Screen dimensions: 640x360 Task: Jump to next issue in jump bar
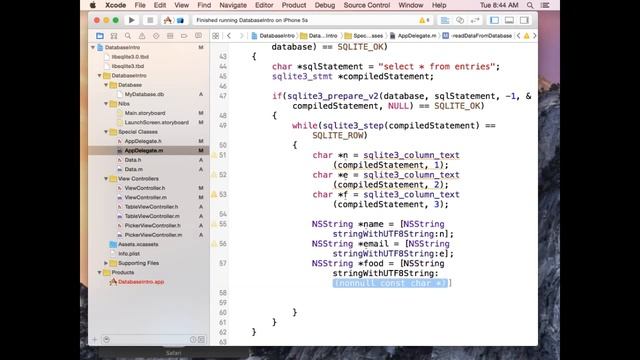(x=534, y=36)
